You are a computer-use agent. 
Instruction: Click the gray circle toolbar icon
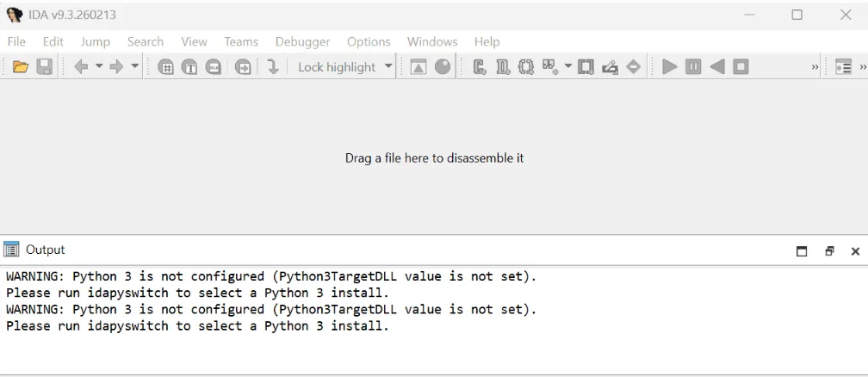[x=443, y=67]
